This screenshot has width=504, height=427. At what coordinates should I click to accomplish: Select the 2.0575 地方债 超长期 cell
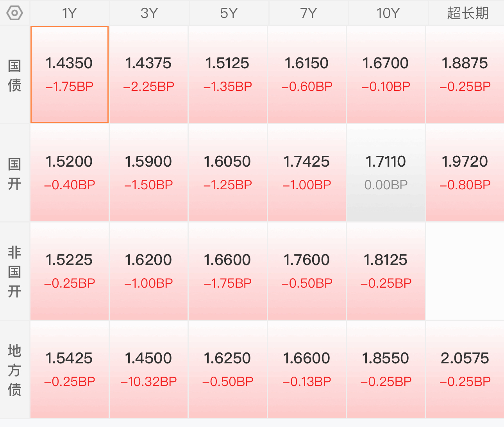tap(465, 369)
